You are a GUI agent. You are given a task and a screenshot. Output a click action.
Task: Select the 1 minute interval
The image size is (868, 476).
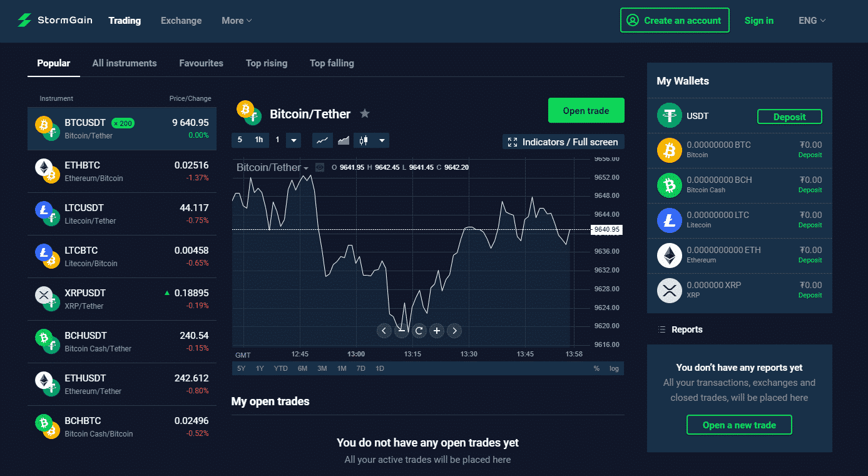277,140
